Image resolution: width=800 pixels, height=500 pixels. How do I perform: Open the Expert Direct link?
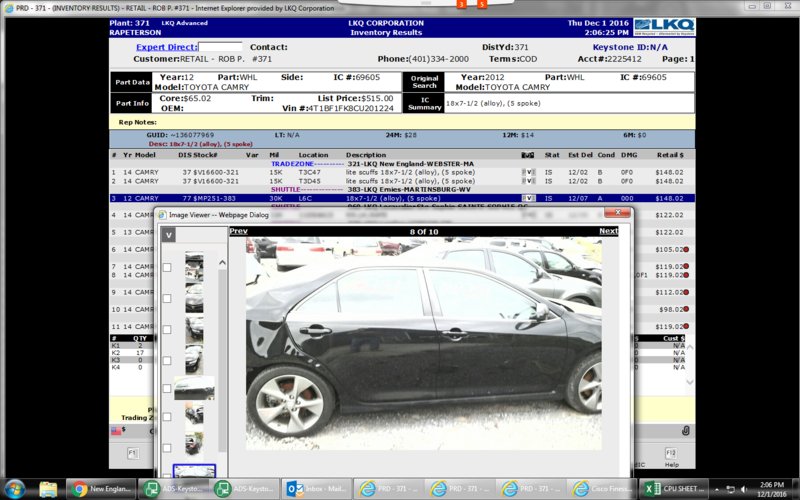click(x=167, y=47)
